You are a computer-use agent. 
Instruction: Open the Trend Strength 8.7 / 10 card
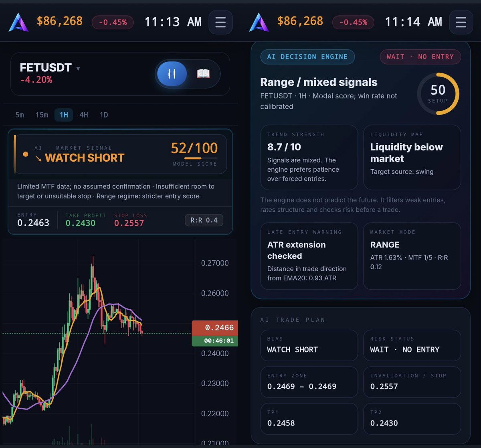(x=309, y=157)
